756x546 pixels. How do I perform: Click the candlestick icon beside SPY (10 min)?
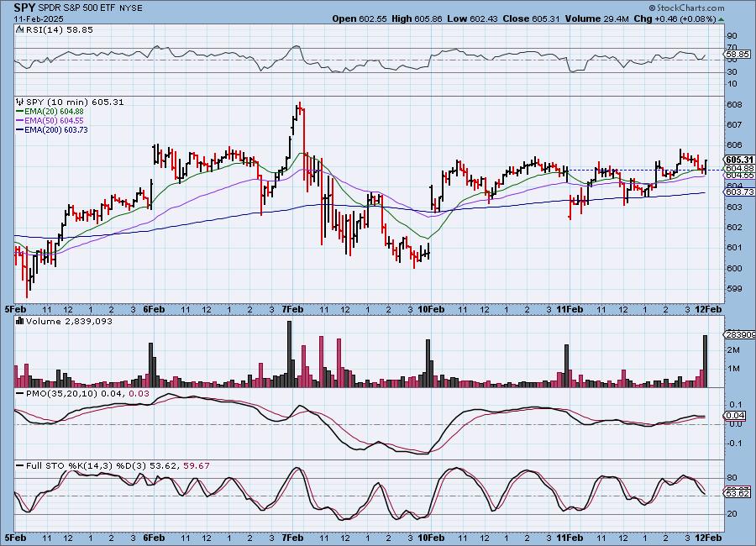click(20, 102)
